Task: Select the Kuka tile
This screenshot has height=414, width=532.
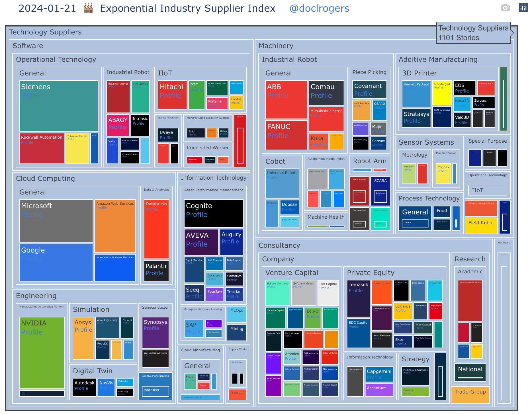Action: click(318, 142)
